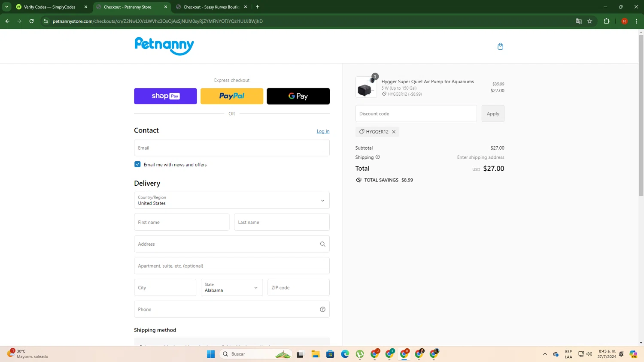Bookmark this page with the star icon
644x362 pixels.
pyautogui.click(x=590, y=21)
